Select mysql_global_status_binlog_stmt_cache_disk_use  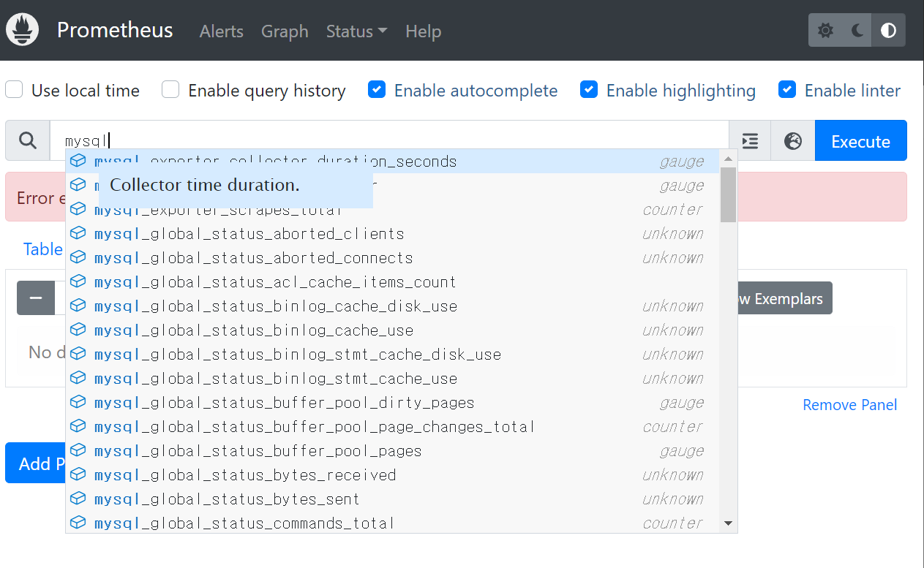coord(393,355)
